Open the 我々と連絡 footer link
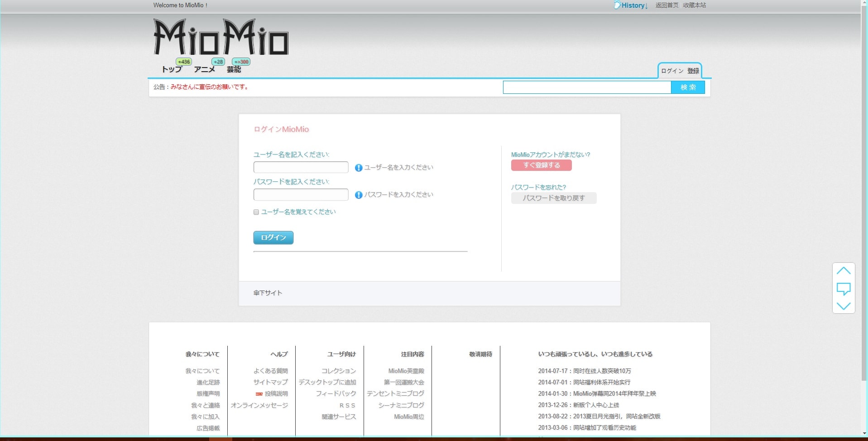The width and height of the screenshot is (868, 441). [x=206, y=405]
